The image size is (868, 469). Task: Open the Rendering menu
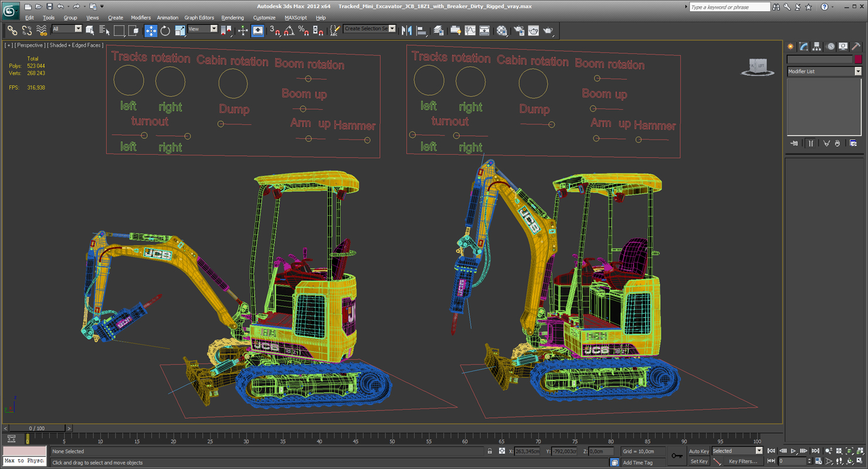[232, 18]
